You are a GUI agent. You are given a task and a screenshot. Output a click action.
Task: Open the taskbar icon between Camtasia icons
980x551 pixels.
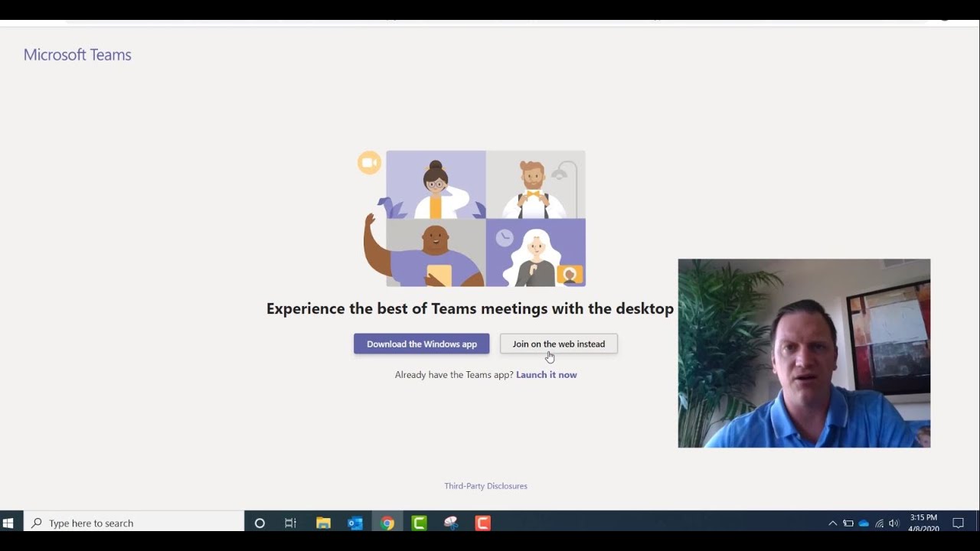click(451, 523)
